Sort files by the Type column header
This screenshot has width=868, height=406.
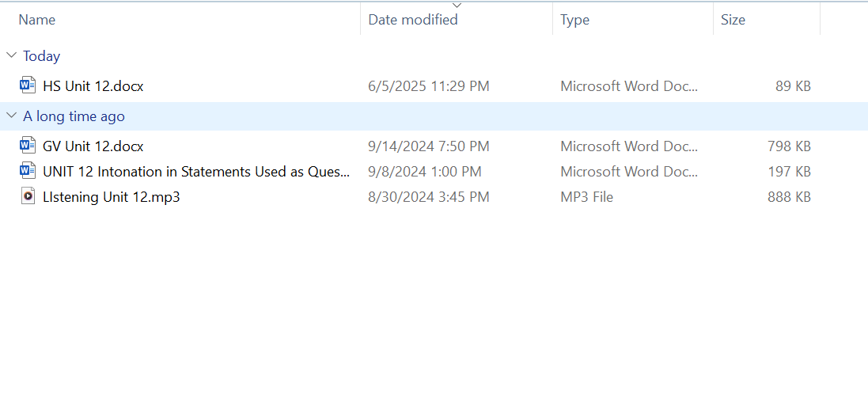(574, 20)
